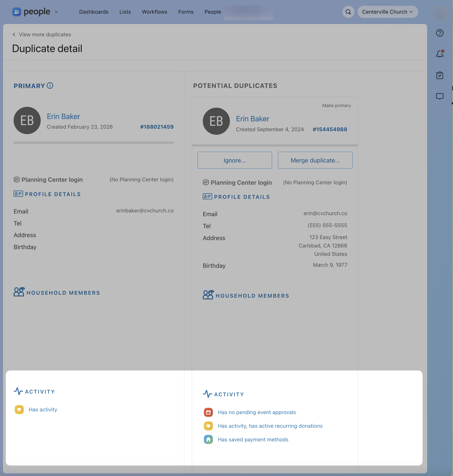Click the info icon beside PRIMARY

tap(50, 86)
